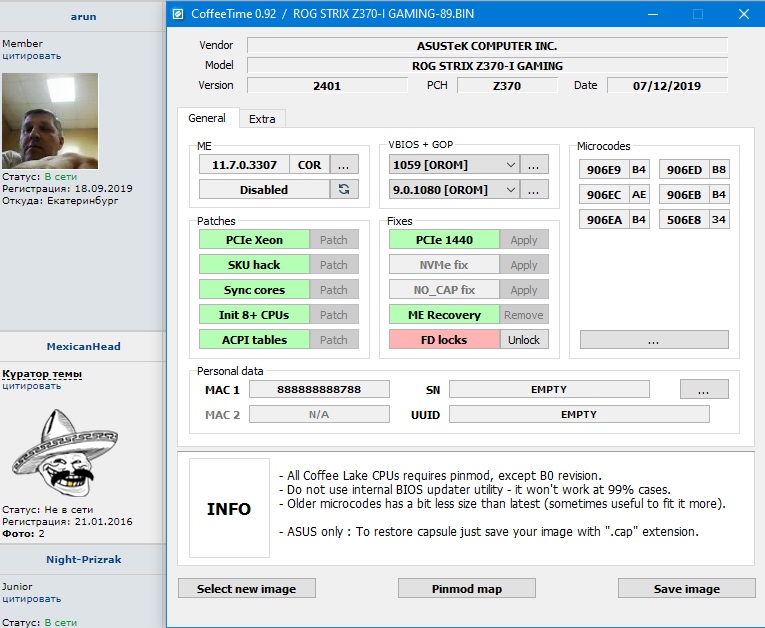Viewport: 765px width, 628px height.
Task: Click the Vendor ASUSTeK COMPUTER INC. field
Action: pos(487,45)
